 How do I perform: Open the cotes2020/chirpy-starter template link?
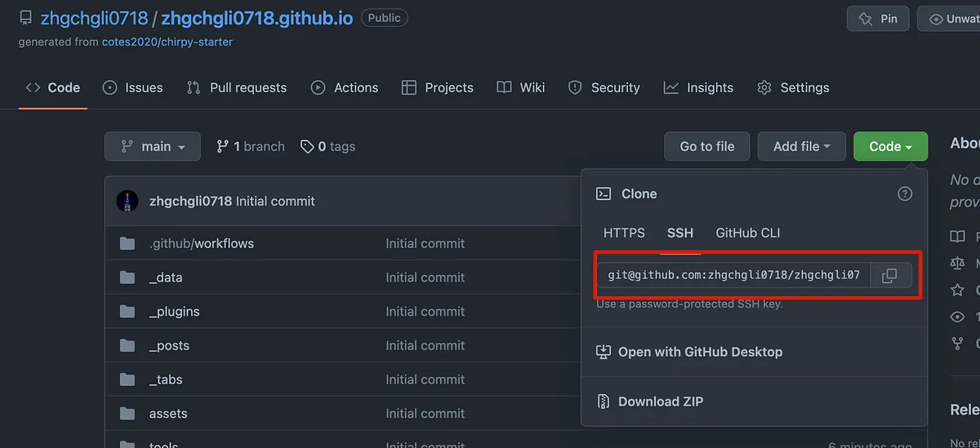coord(167,42)
